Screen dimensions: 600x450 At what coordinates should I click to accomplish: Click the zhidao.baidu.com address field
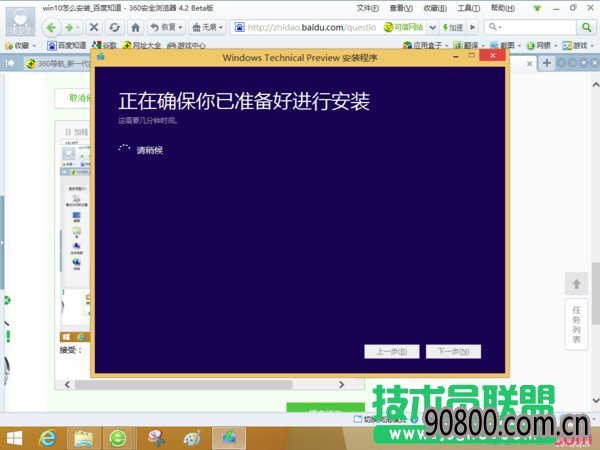pyautogui.click(x=312, y=28)
